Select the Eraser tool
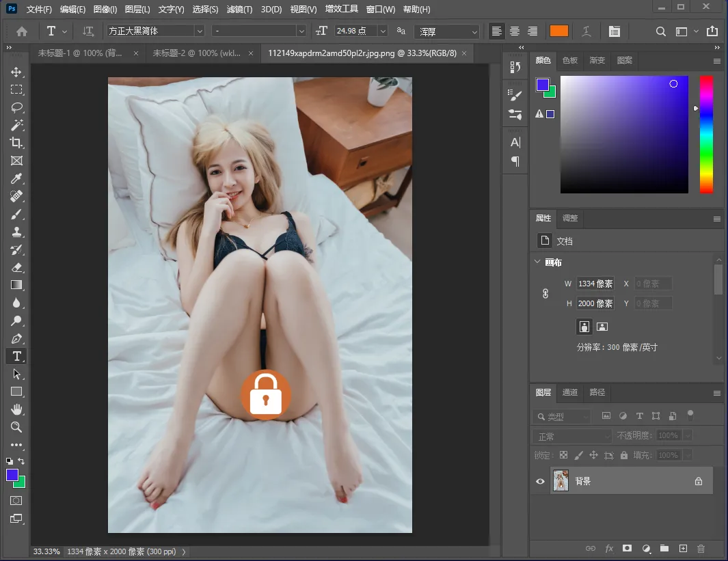Screen dimensions: 728x561 (x=16, y=267)
